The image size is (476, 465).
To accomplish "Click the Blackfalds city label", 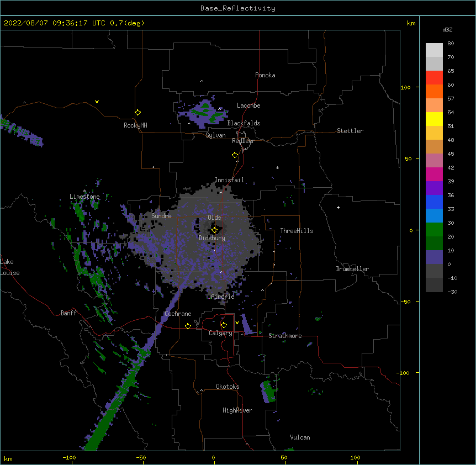I will 244,123.
